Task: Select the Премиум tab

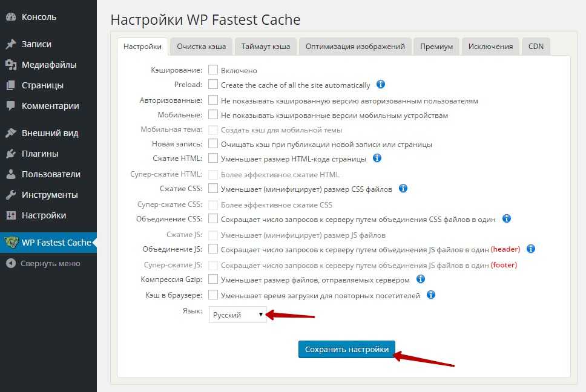Action: pos(436,47)
